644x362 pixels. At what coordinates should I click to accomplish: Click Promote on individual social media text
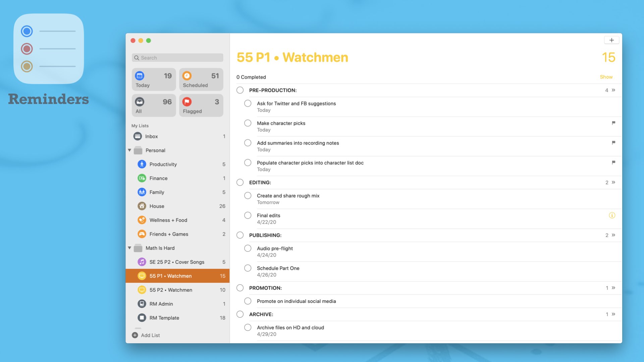click(x=297, y=301)
